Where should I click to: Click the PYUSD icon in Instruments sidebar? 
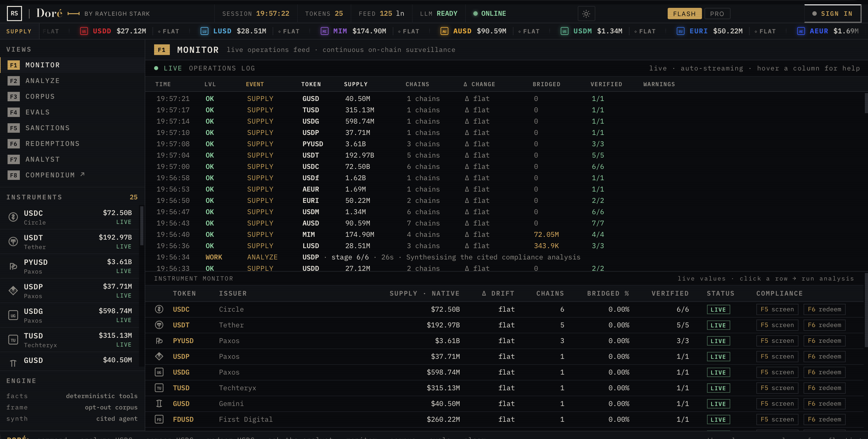click(13, 266)
